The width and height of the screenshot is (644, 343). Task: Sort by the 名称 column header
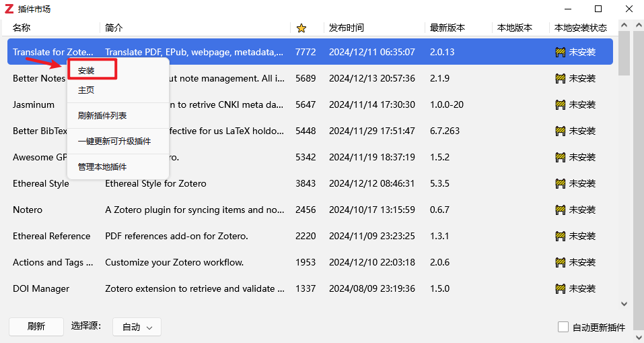[22, 28]
